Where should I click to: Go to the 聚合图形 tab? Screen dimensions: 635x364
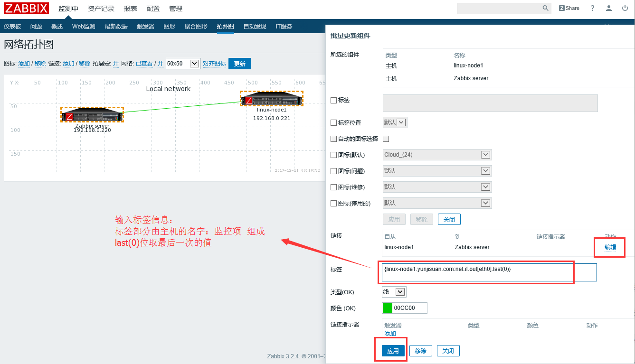[x=196, y=27]
